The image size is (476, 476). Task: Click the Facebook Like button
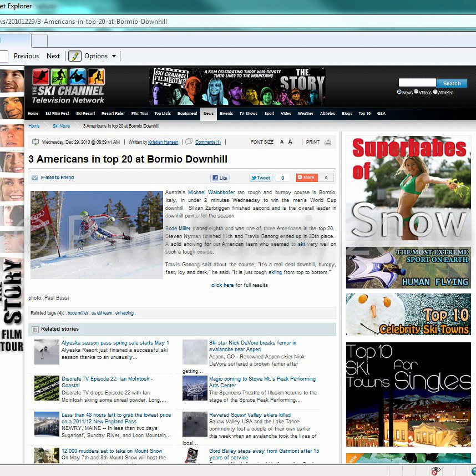point(220,178)
